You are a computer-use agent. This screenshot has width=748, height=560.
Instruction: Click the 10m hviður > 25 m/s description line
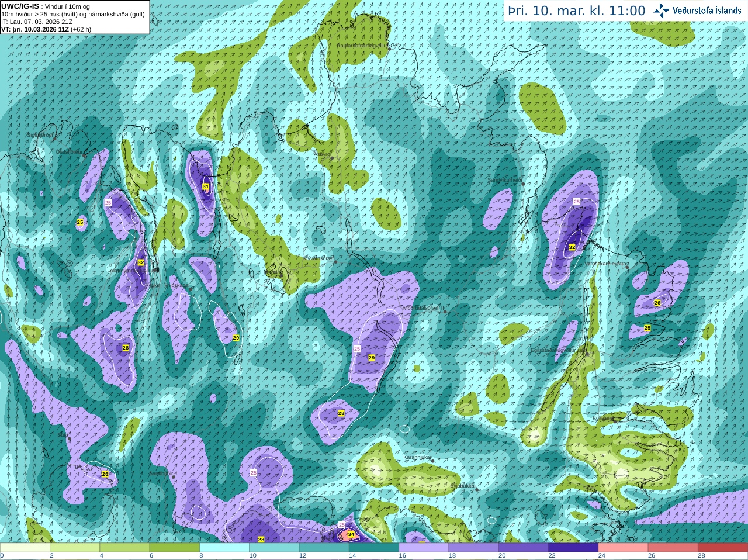72,14
